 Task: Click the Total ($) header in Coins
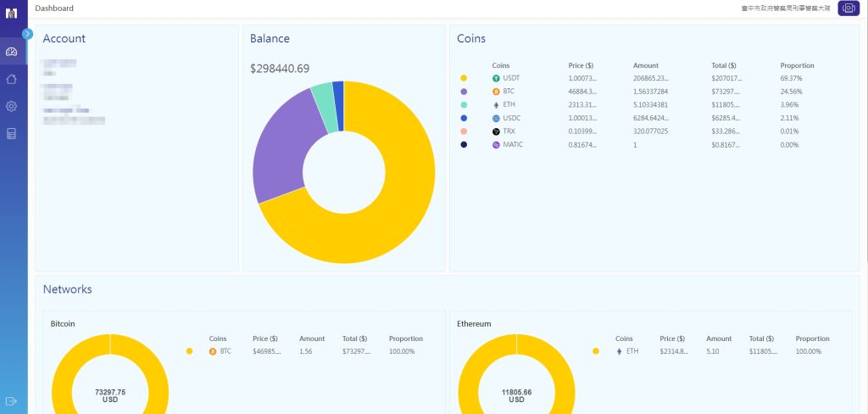(x=724, y=65)
